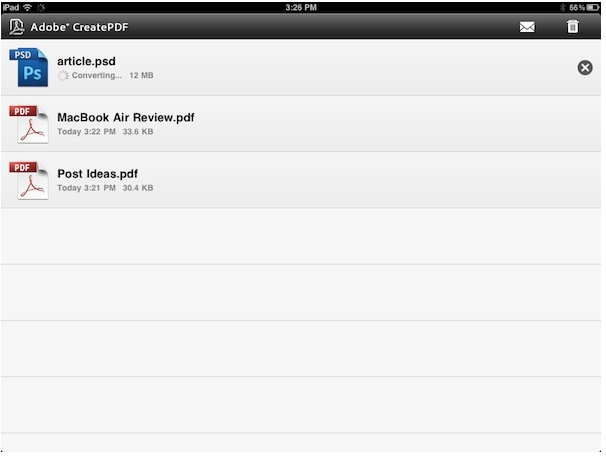Tap the Today 3:22 PM timestamp

coord(87,131)
